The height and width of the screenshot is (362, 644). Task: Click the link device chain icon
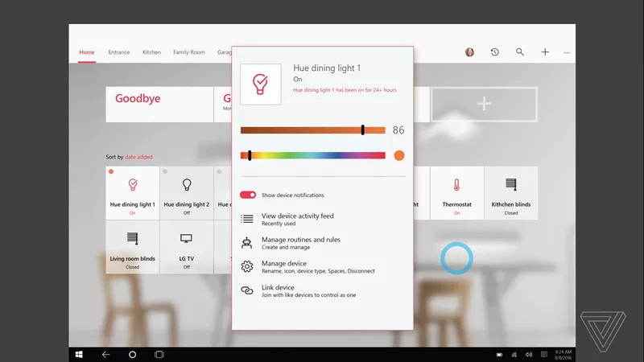click(247, 290)
